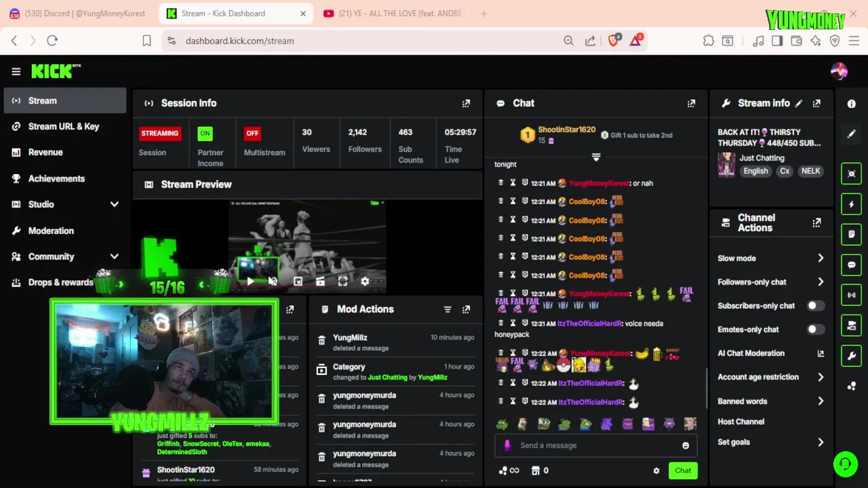Toggle the Multistream OFF badge
This screenshot has height=488, width=868.
pos(252,134)
